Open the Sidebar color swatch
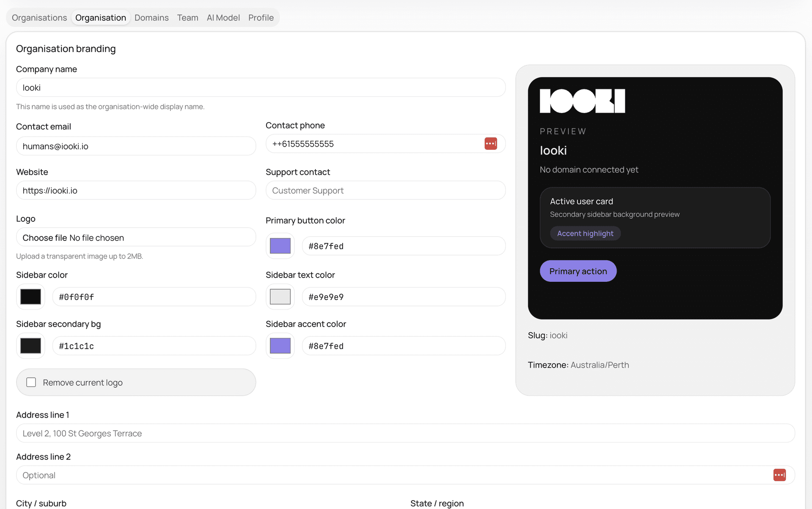Screen dimensions: 812x509 pos(31,297)
